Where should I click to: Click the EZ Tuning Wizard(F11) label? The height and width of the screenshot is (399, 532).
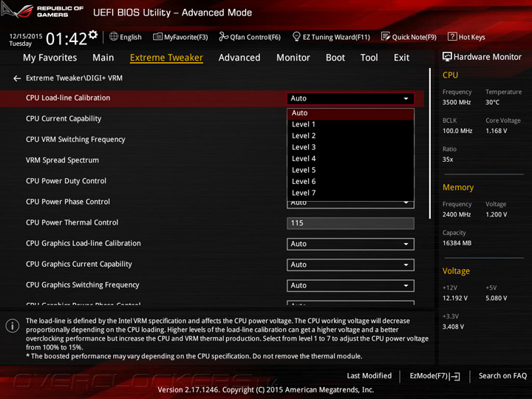coord(336,37)
